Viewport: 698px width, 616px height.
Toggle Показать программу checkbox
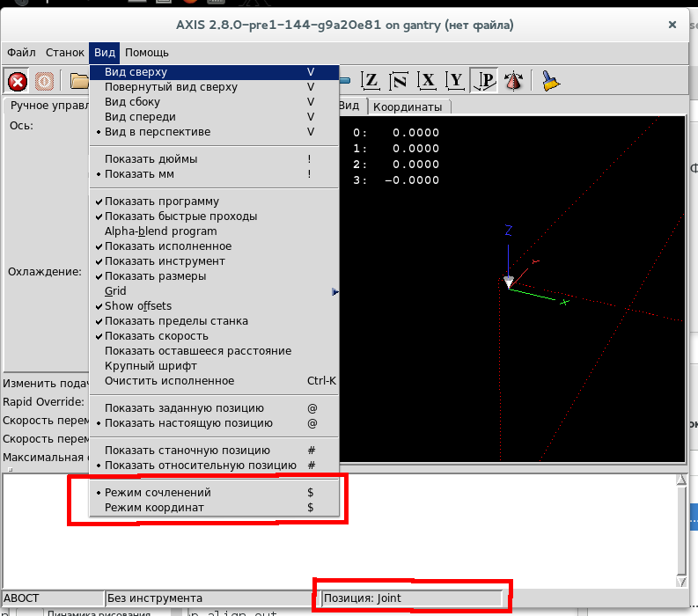(214, 202)
